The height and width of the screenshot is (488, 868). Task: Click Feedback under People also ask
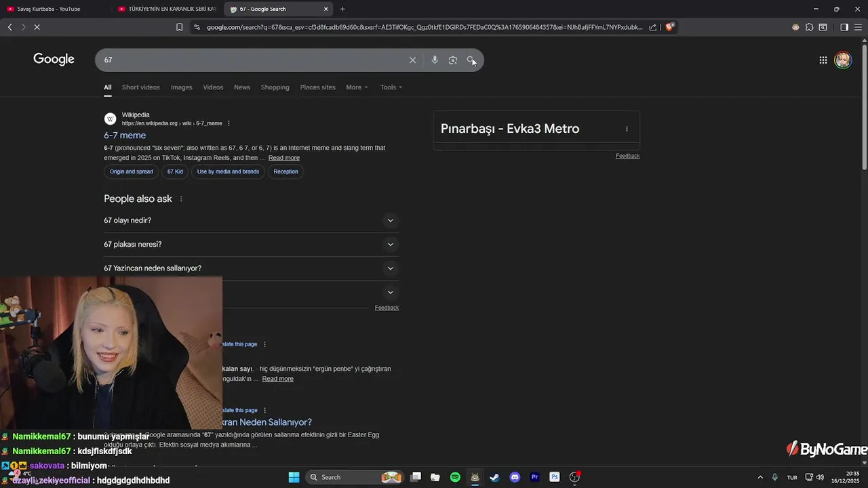[x=387, y=308]
